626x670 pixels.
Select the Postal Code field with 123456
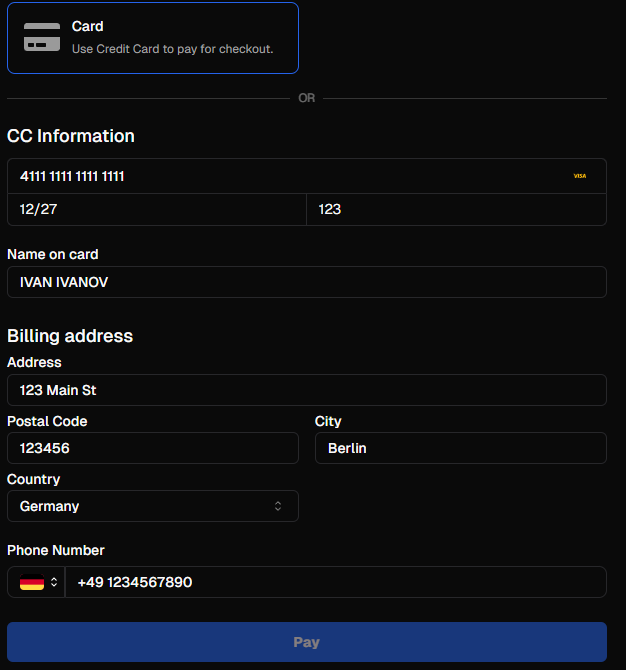(x=152, y=448)
